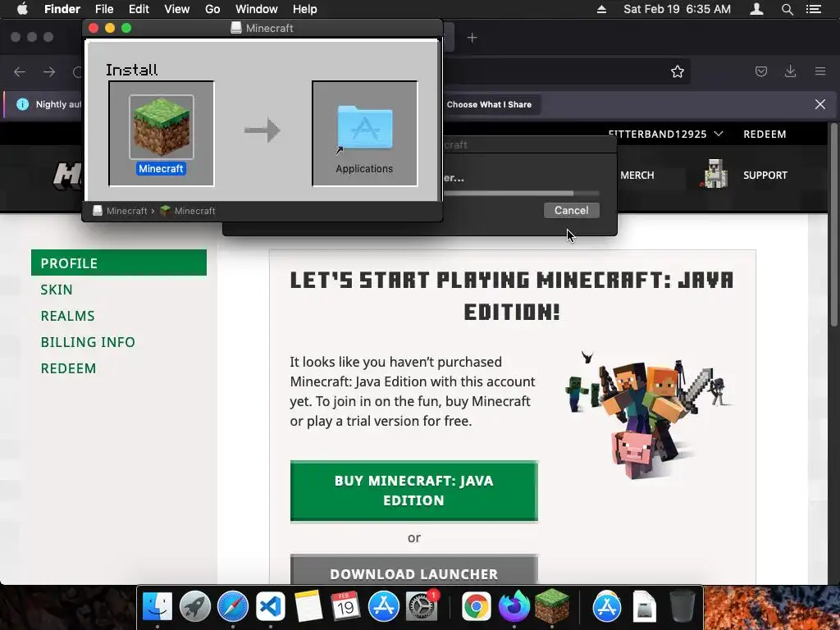Click the blue info icon in notification bar

click(22, 104)
